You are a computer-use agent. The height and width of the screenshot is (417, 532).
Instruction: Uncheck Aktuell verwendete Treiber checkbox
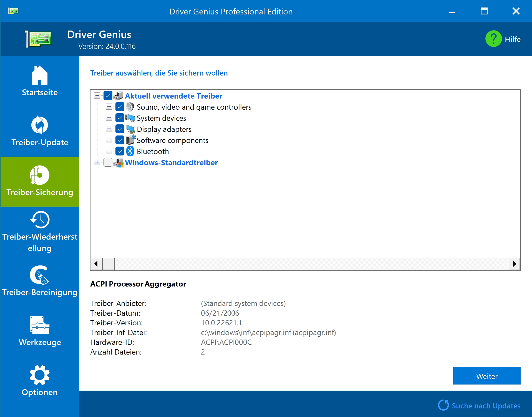[108, 96]
